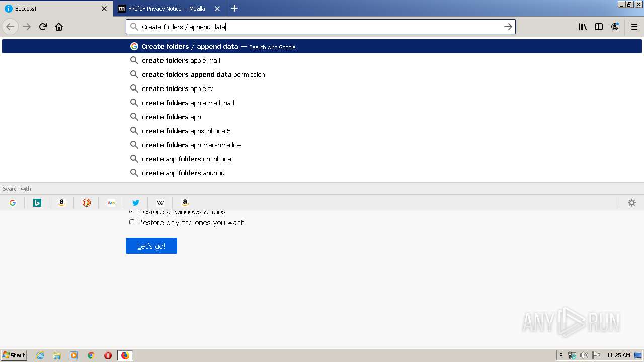
Task: Switch to Firefox Privacy Notice tab
Action: (170, 9)
